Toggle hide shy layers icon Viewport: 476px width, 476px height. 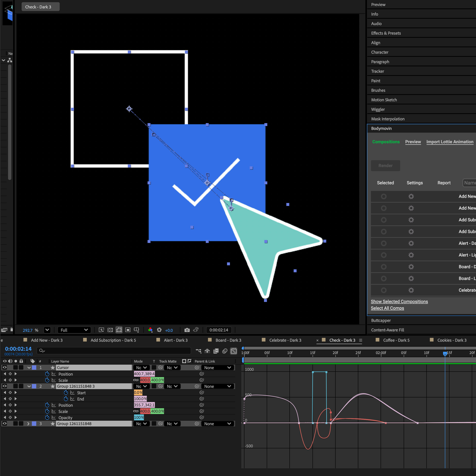tap(207, 351)
